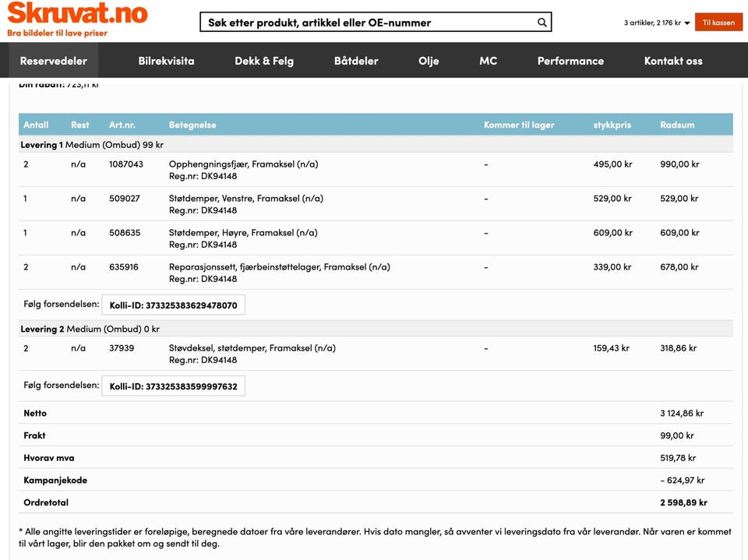
Task: Open the Bilrekvisita menu
Action: point(166,61)
